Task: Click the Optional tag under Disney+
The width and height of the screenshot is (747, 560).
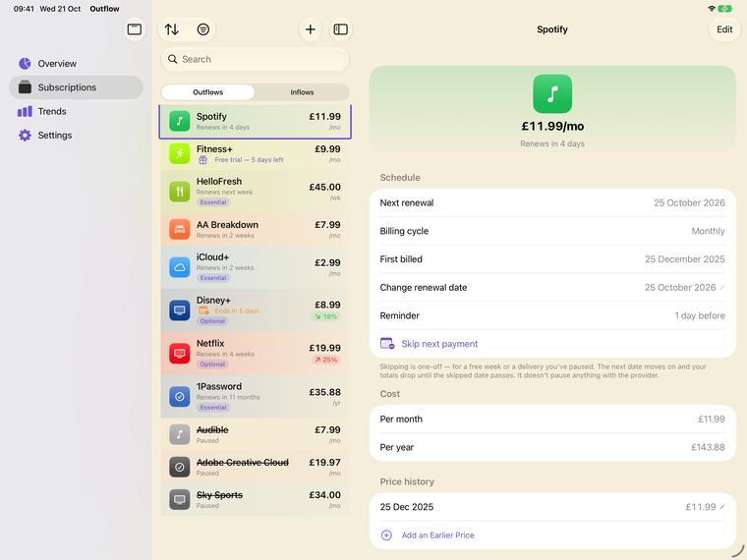Action: (x=212, y=321)
